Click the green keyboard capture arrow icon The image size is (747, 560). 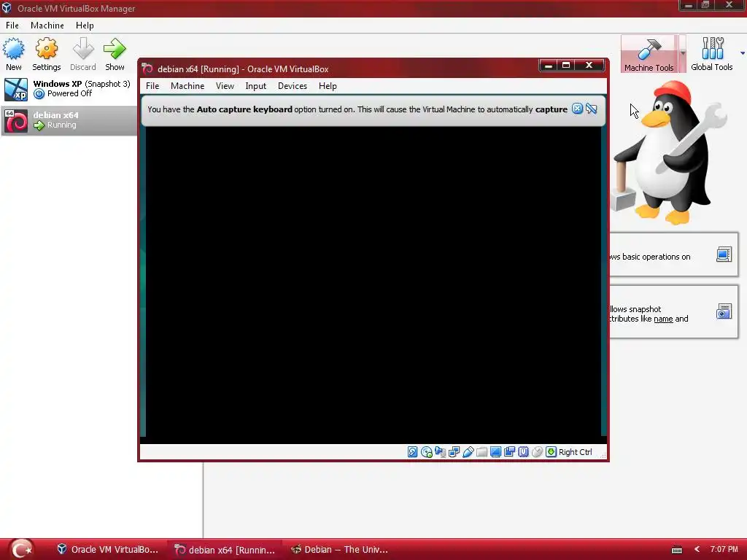coord(551,452)
